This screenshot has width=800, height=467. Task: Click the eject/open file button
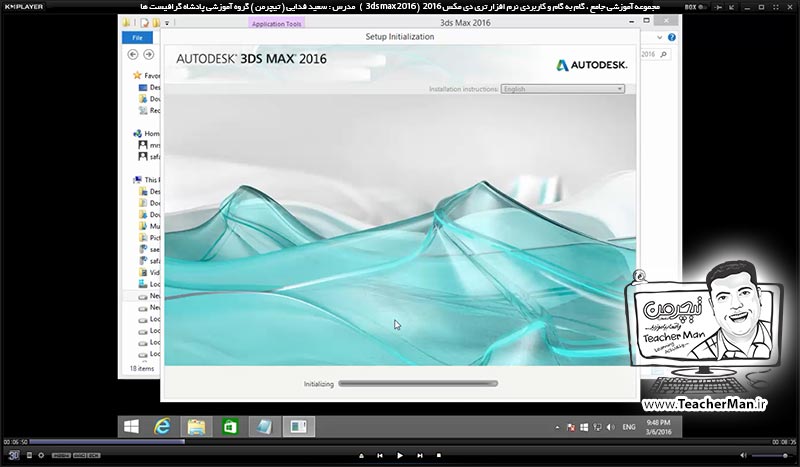(x=361, y=455)
